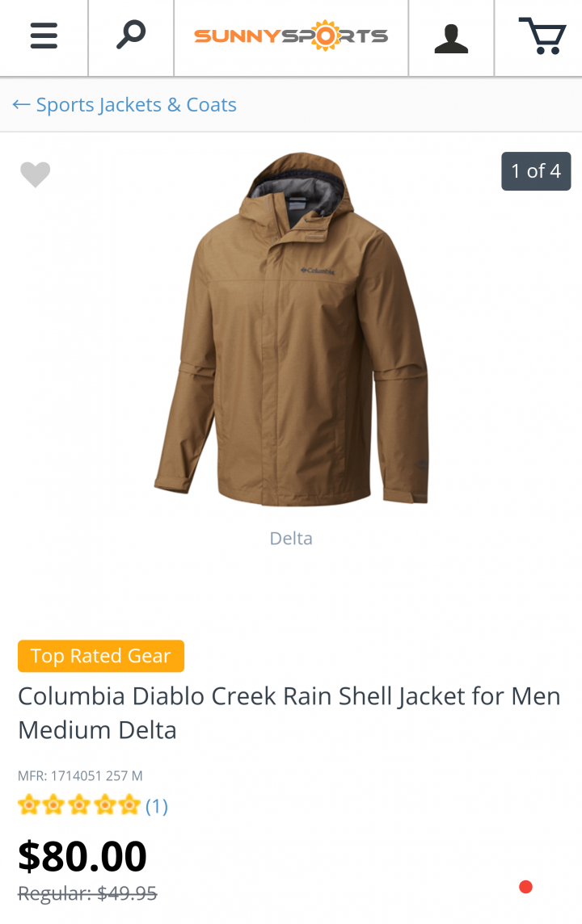Screen dimensions: 582x924
Task: Click the product title text
Action: [x=289, y=713]
